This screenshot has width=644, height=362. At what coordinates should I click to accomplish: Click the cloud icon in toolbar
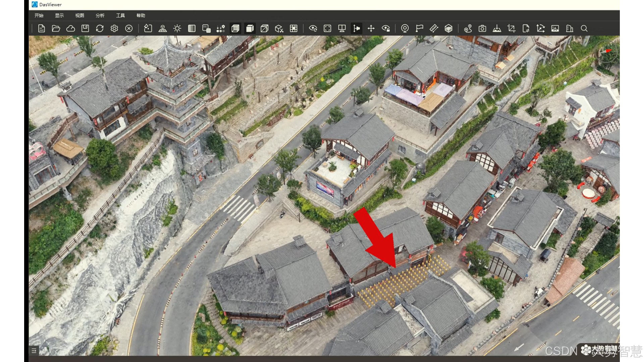click(70, 28)
